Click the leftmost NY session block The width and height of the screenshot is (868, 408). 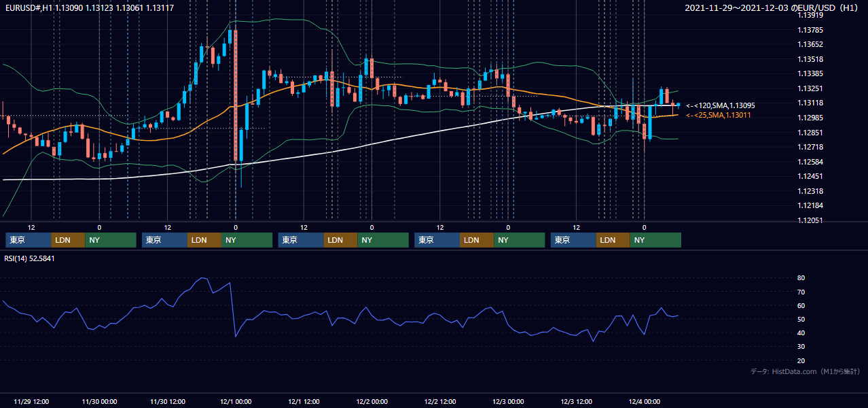pyautogui.click(x=111, y=240)
